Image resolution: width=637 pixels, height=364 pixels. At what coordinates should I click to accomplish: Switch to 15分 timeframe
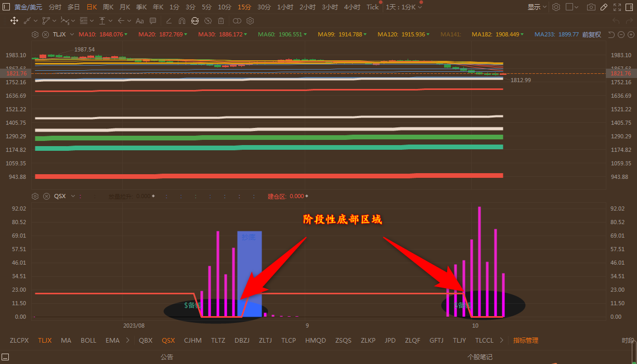pyautogui.click(x=244, y=7)
